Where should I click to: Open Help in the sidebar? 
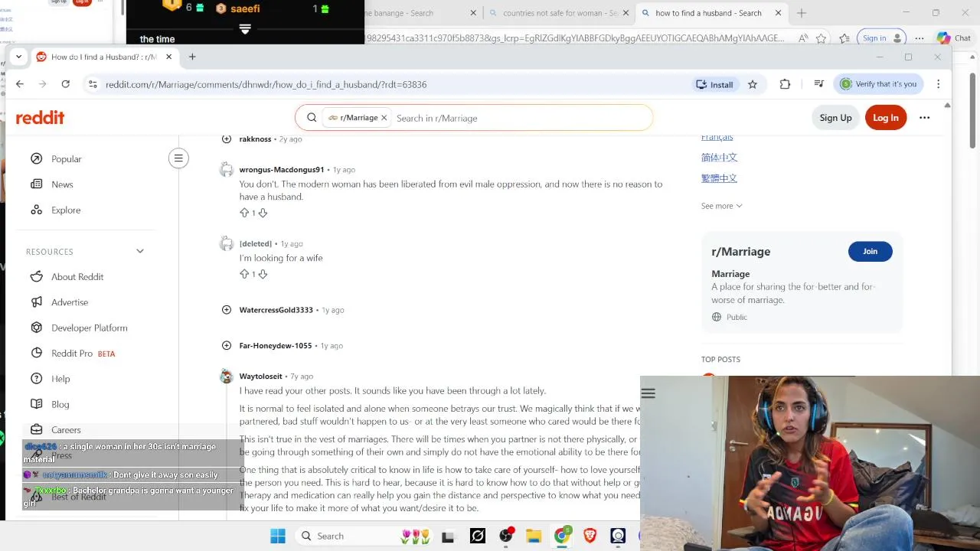[60, 379]
